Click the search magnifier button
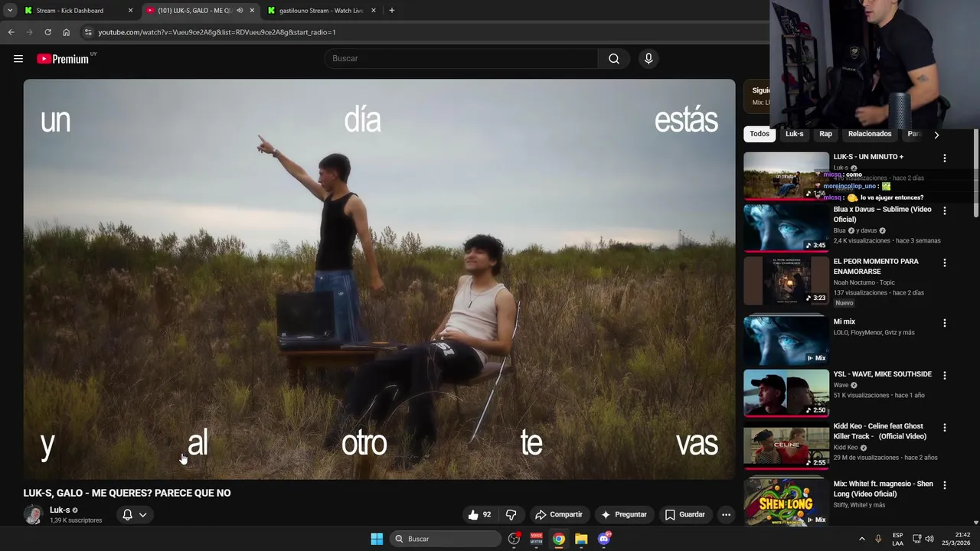Viewport: 980px width, 551px height. 614,59
